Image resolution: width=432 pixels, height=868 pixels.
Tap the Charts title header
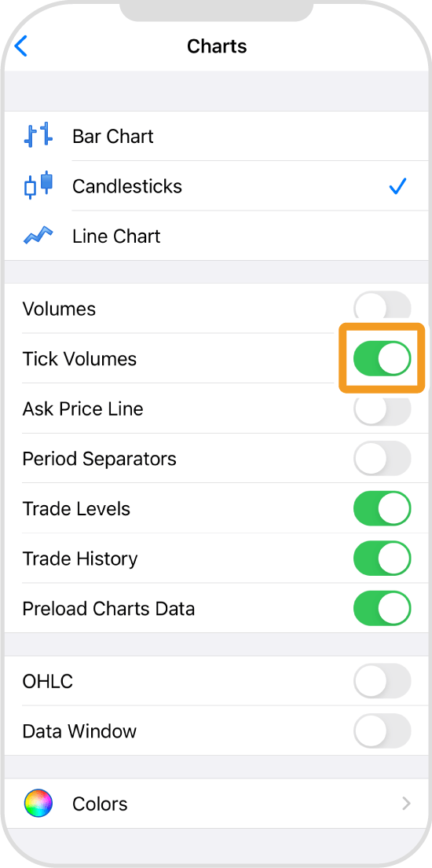pyautogui.click(x=217, y=46)
